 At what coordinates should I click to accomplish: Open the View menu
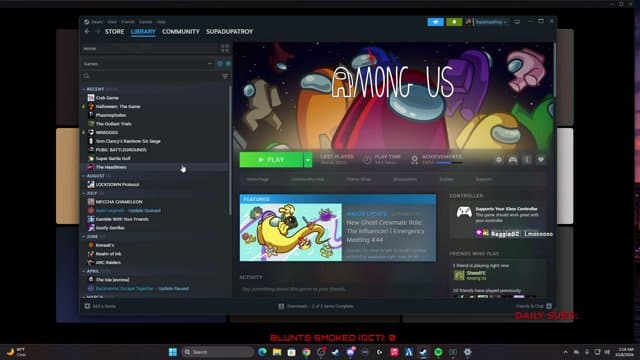112,22
